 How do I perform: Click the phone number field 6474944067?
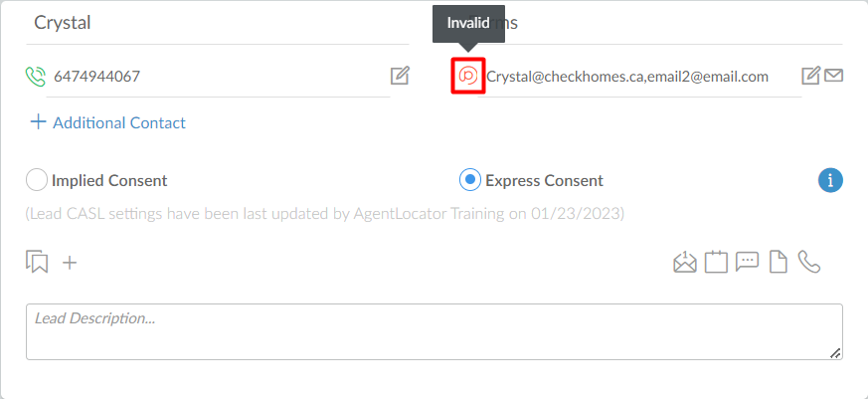218,77
